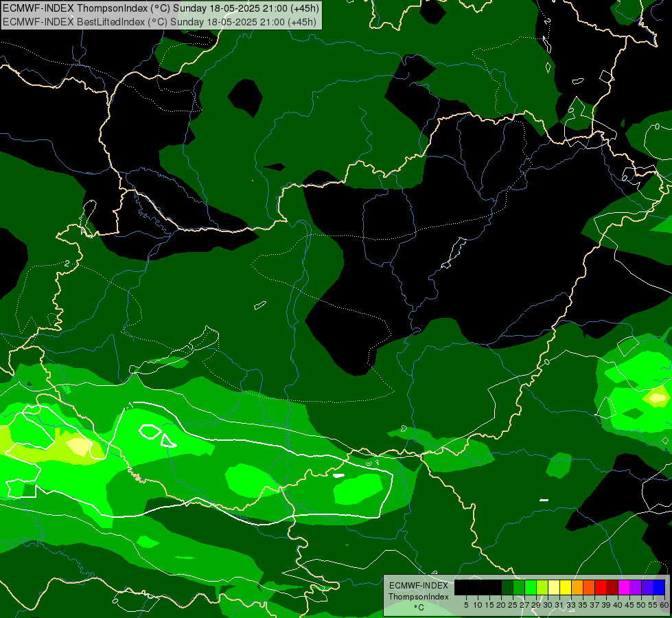The image size is (672, 618).
Task: Click the legend tick value 27
Action: (524, 605)
